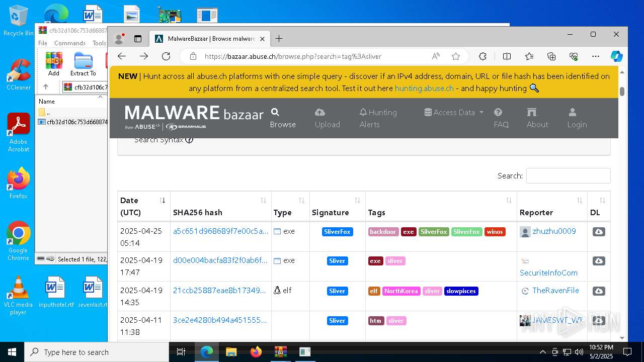Image resolution: width=644 pixels, height=362 pixels.
Task: Click the htm tag
Action: pyautogui.click(x=376, y=321)
